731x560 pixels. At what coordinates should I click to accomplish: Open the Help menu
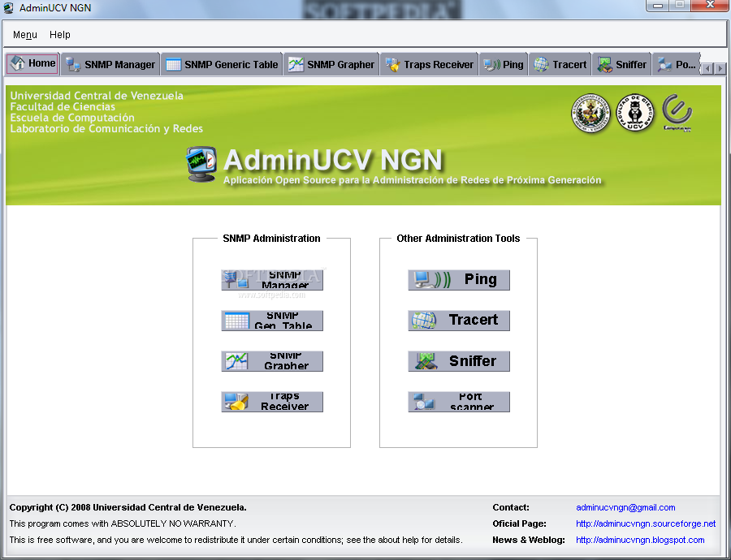59,34
